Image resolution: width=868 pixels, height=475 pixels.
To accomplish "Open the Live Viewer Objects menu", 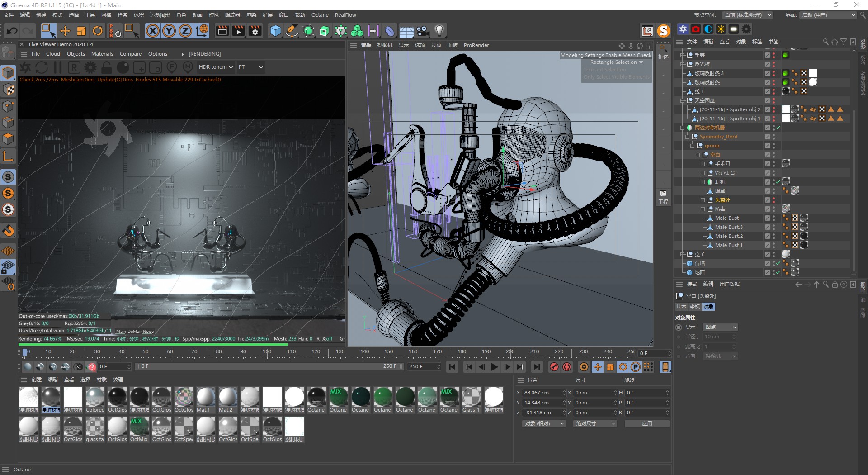I will point(75,54).
